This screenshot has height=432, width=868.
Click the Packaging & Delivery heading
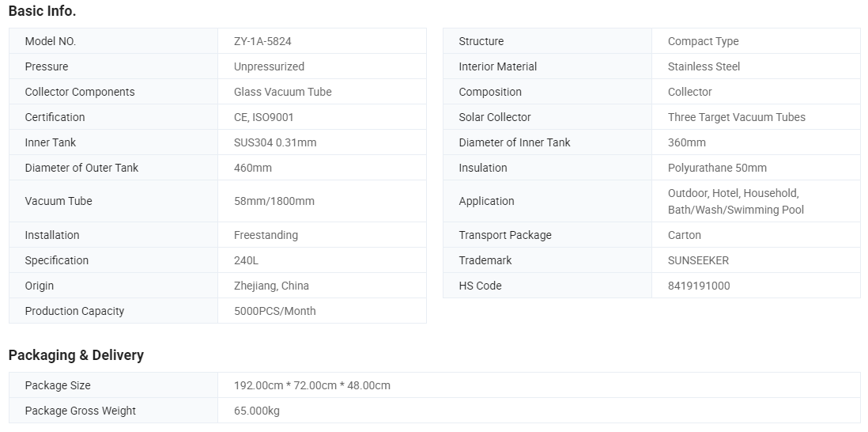click(76, 355)
